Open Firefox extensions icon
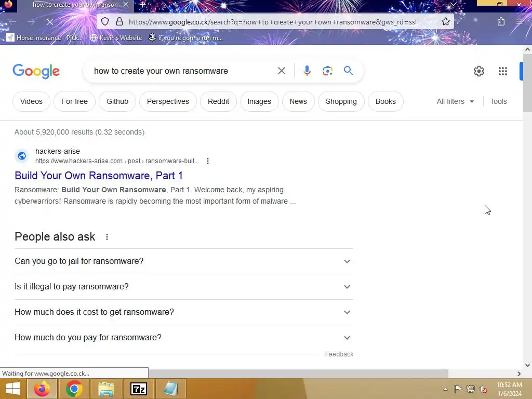Viewport: 532px width, 399px height. click(501, 22)
